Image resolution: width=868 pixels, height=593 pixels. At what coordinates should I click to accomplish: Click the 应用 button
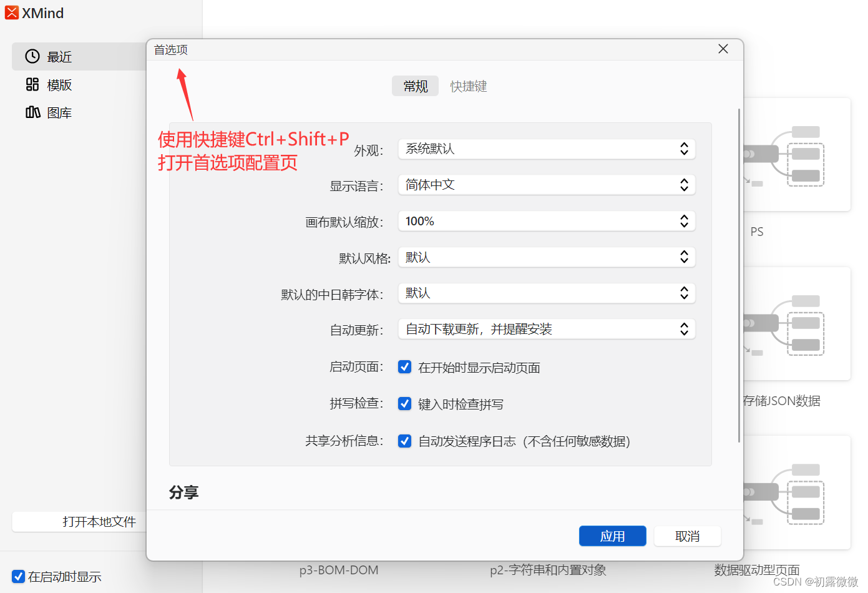coord(612,536)
